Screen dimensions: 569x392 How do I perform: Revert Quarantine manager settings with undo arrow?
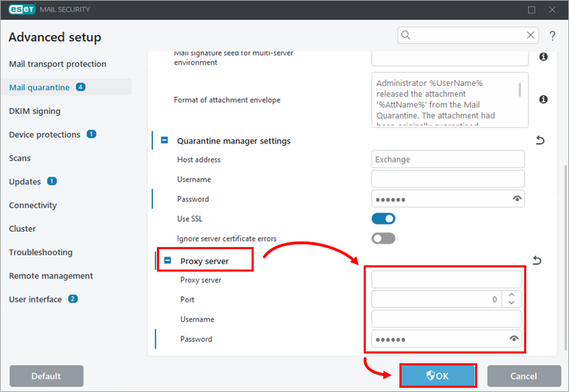[540, 141]
